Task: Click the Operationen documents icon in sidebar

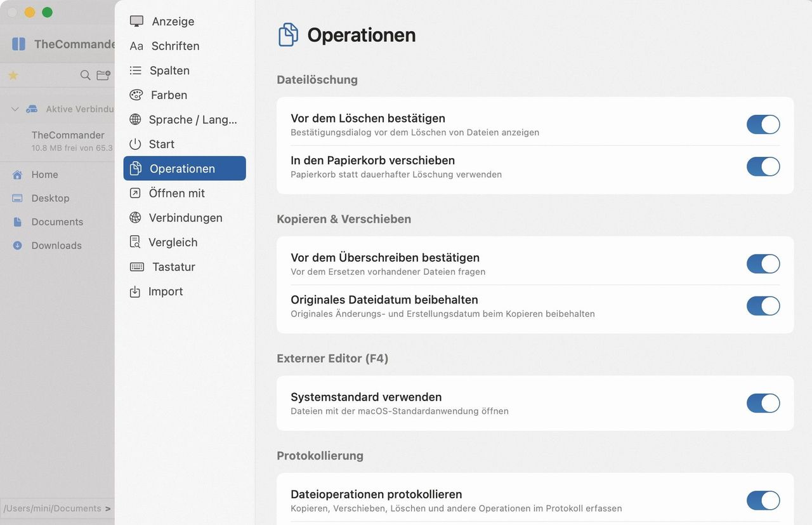Action: (135, 168)
